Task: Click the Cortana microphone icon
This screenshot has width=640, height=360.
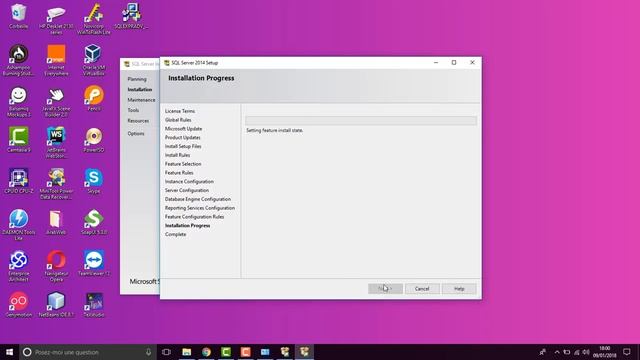Action: (x=148, y=352)
